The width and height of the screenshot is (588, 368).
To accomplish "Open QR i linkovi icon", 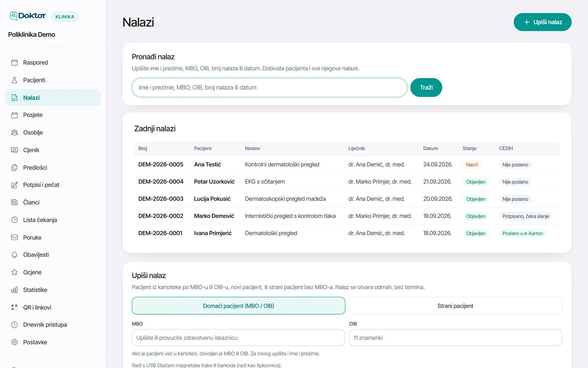I will (x=14, y=307).
